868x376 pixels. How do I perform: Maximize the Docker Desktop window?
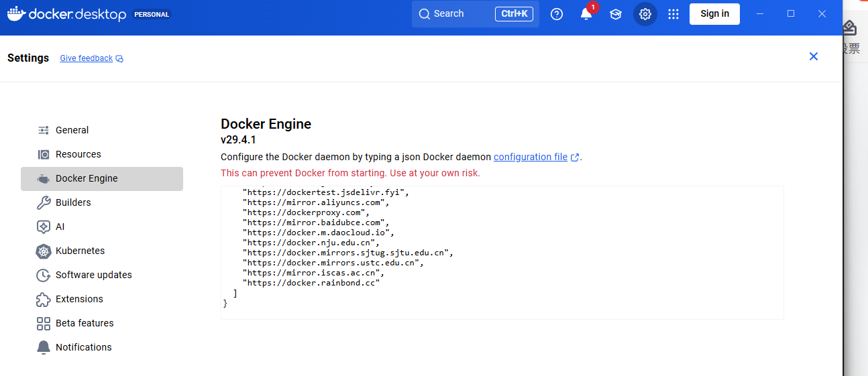coord(791,13)
